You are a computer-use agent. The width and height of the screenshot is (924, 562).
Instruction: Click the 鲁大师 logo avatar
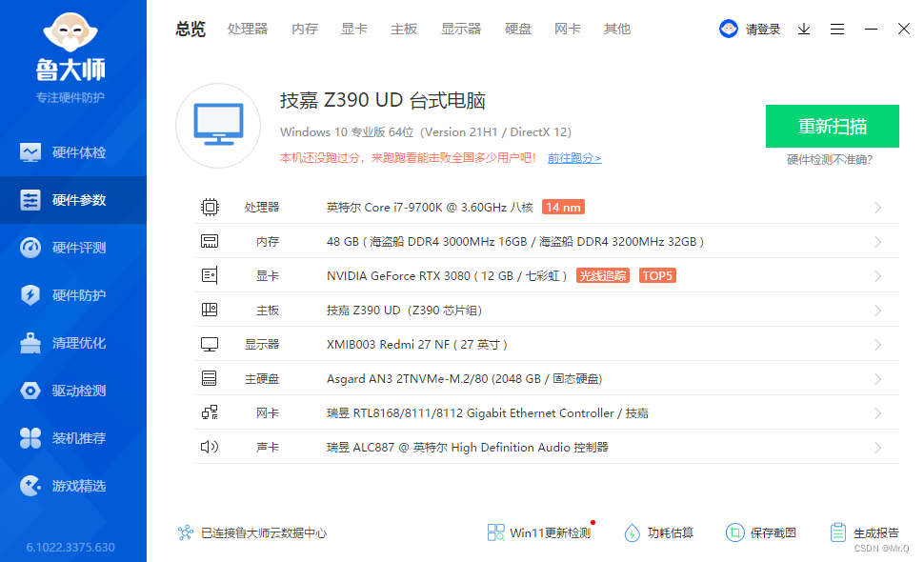coord(70,31)
